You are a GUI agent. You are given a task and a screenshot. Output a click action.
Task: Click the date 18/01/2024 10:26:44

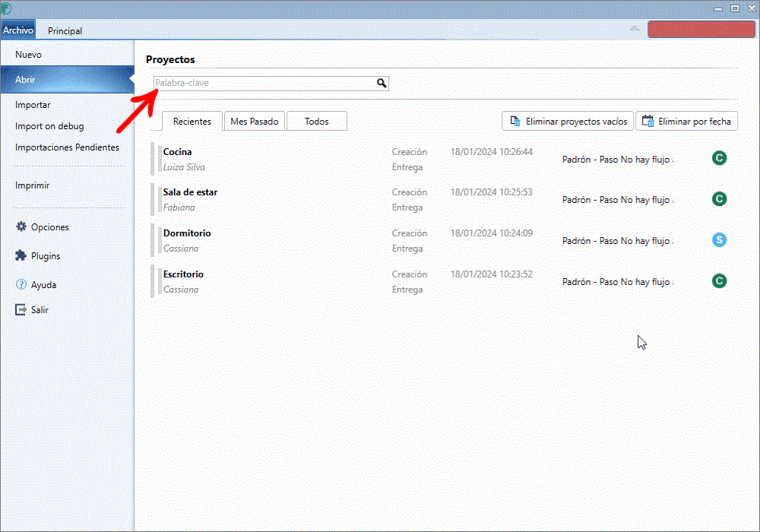pos(492,152)
